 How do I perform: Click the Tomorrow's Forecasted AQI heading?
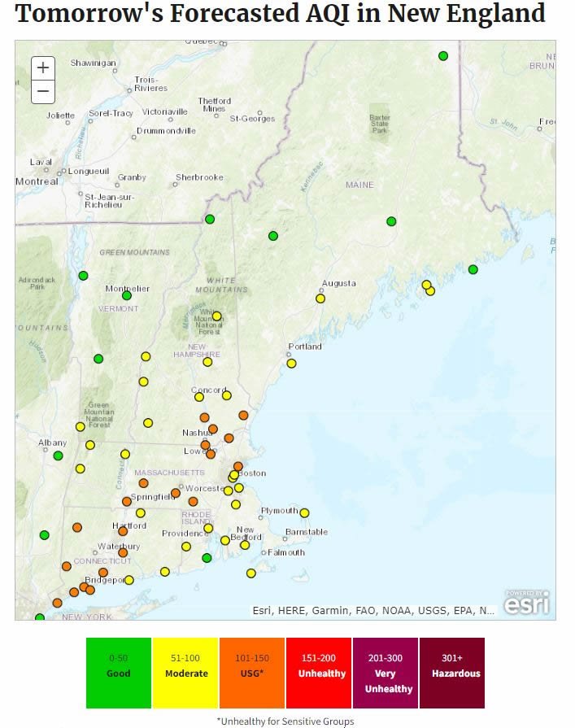280,14
